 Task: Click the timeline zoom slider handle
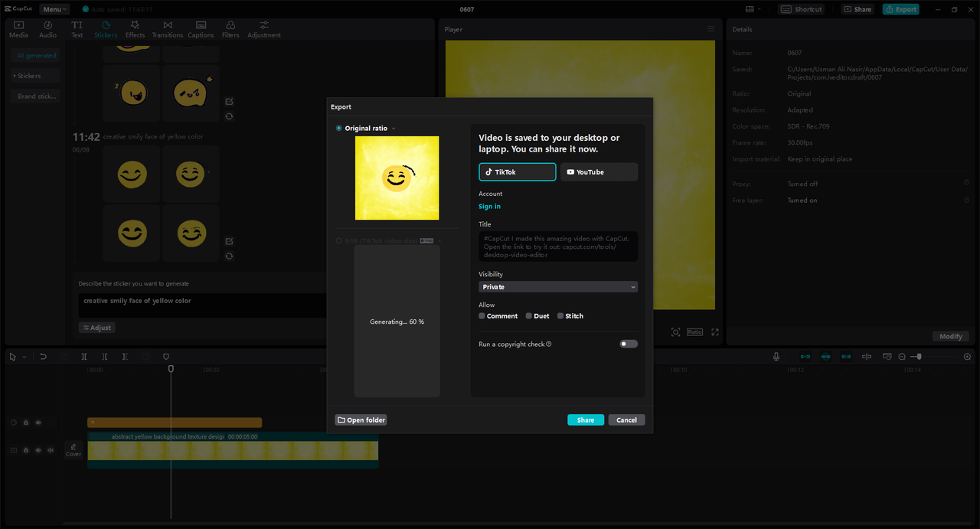click(919, 357)
